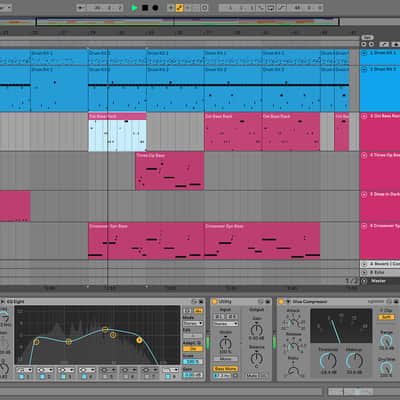Expand the Master track header
The image size is (400, 400).
(364, 281)
